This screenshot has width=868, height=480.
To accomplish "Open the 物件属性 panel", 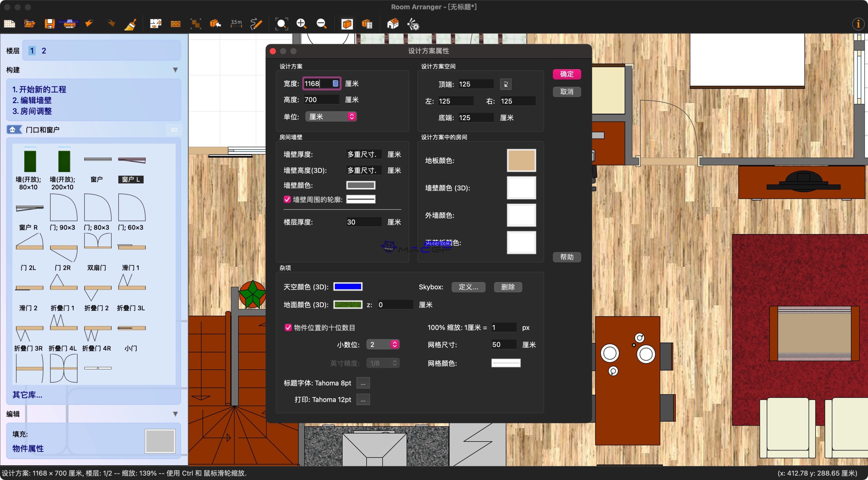I will tap(27, 449).
